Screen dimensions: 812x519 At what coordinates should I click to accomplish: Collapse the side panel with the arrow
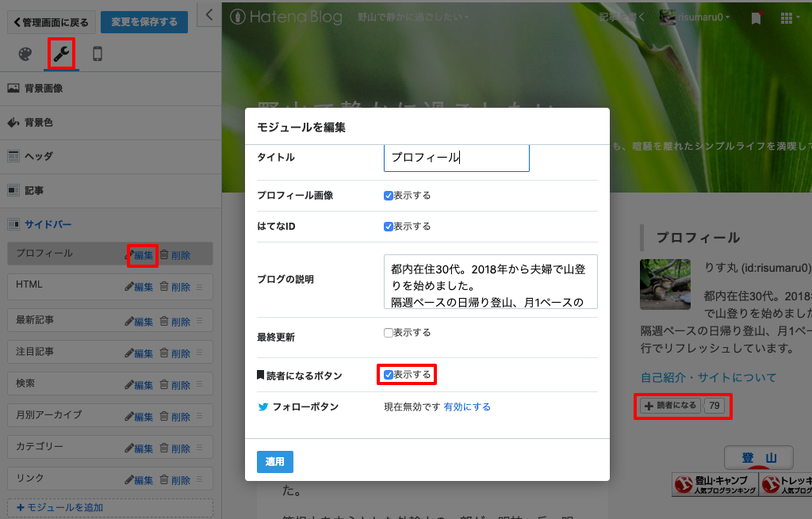click(209, 15)
